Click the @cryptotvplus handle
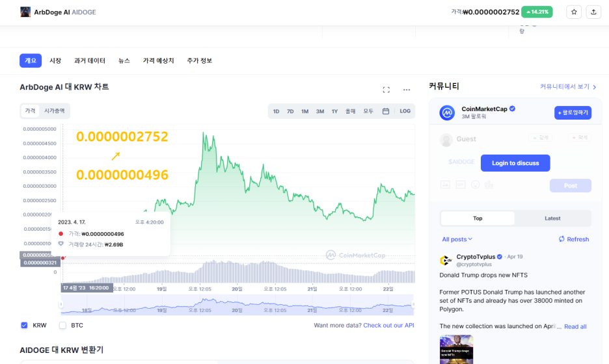 (x=474, y=265)
